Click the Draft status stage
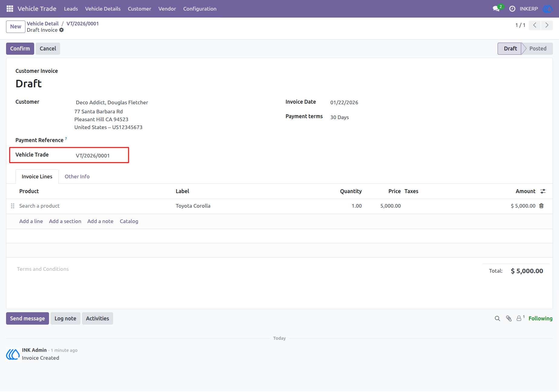Image resolution: width=559 pixels, height=392 pixels. (x=510, y=49)
